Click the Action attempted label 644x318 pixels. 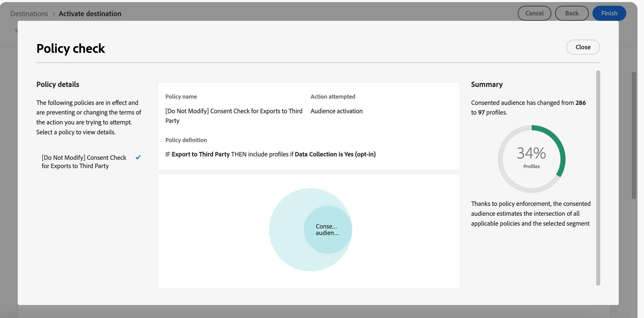tap(333, 97)
